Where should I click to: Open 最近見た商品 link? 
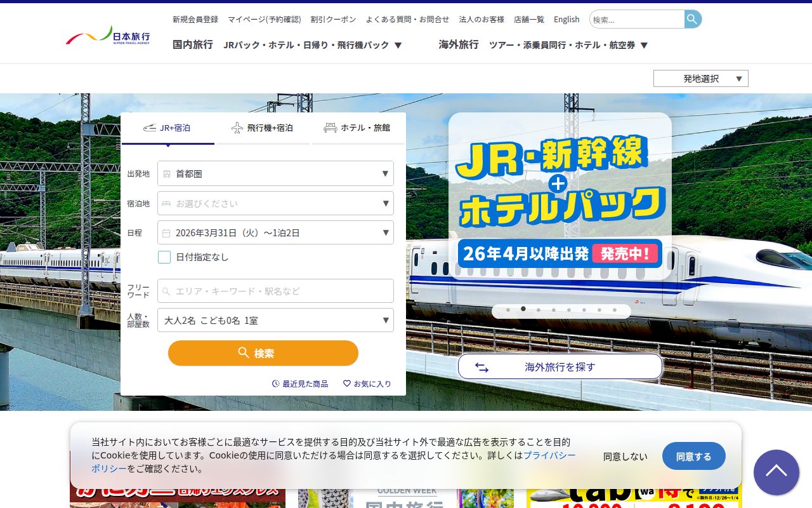point(300,384)
